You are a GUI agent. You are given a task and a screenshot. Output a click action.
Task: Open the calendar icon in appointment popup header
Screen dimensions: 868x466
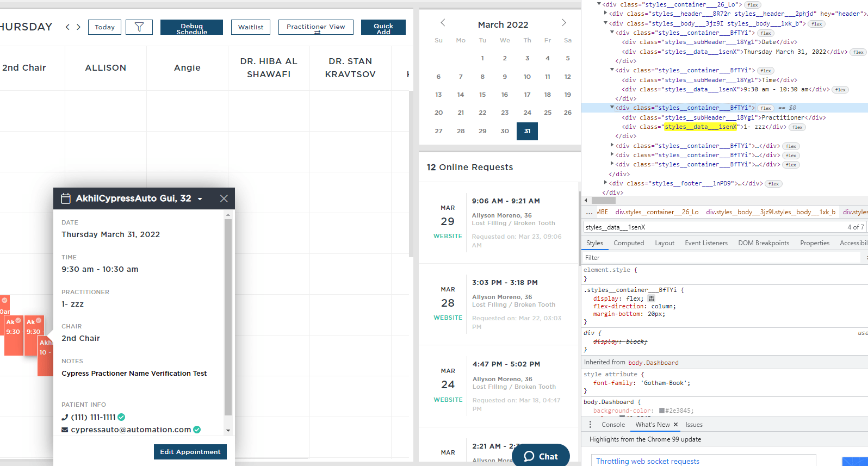coord(66,198)
